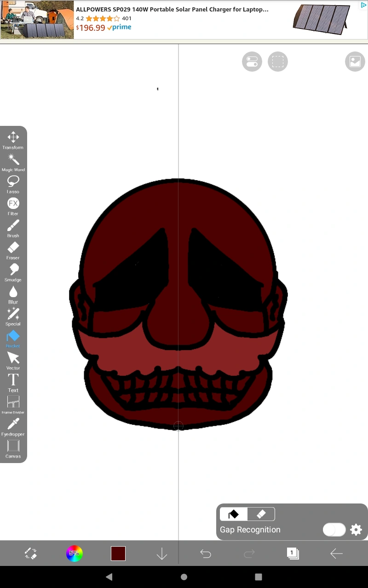This screenshot has width=368, height=588.
Task: Undo the last brush stroke
Action: pos(205,554)
